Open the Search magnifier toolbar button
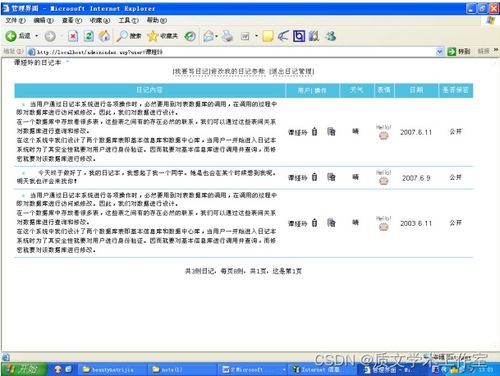The width and height of the screenshot is (500, 376). point(129,36)
